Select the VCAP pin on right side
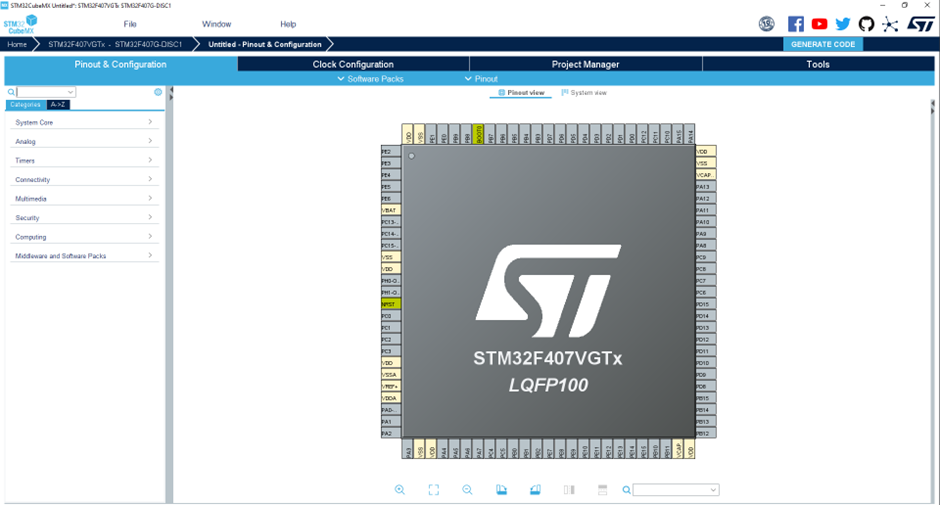940x505 pixels. [x=705, y=175]
